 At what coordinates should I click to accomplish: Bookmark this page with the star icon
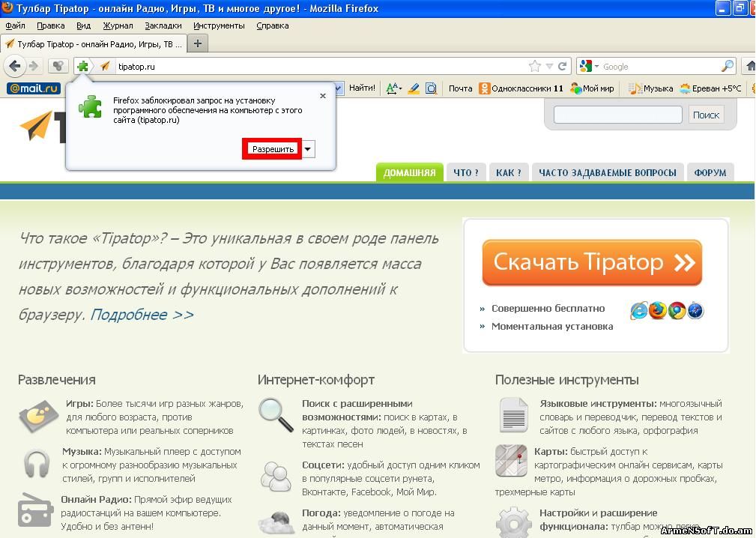534,67
